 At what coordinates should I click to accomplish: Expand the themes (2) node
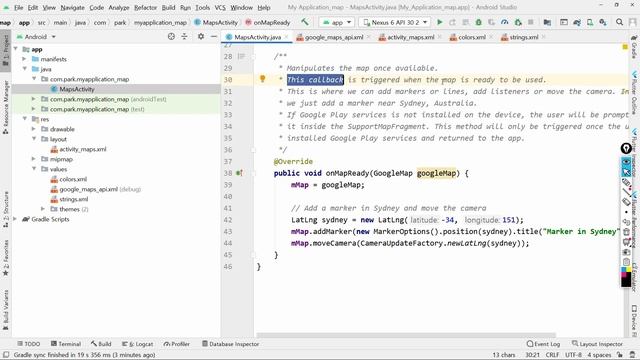pos(43,209)
